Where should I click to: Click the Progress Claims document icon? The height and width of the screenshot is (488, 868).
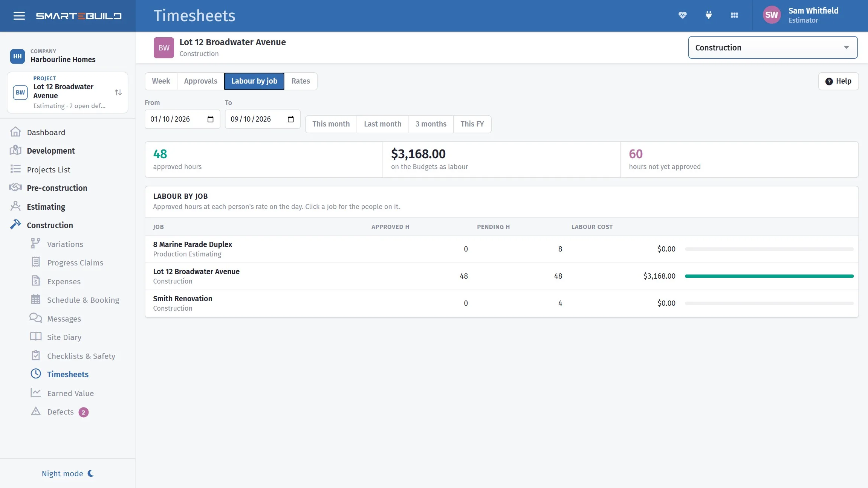pos(36,262)
